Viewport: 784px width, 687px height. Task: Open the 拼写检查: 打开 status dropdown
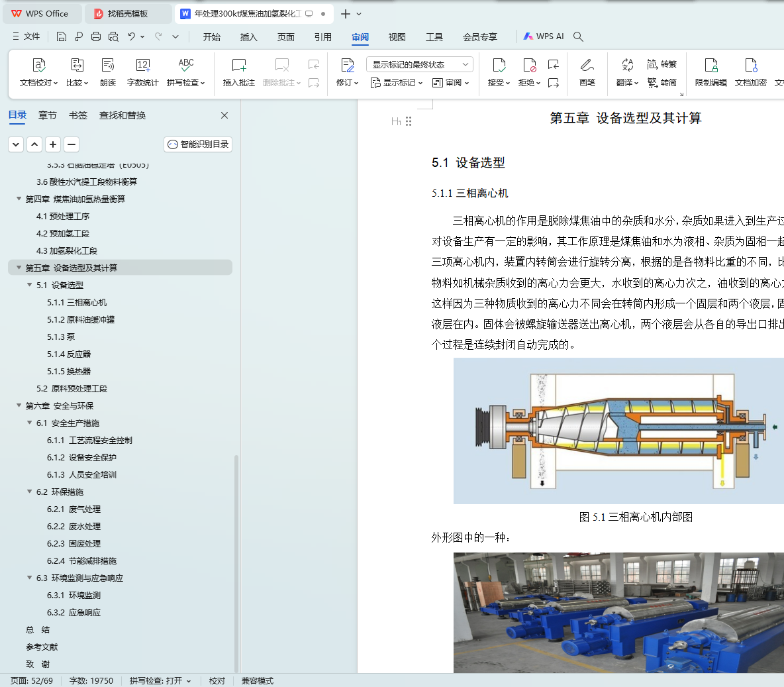189,681
